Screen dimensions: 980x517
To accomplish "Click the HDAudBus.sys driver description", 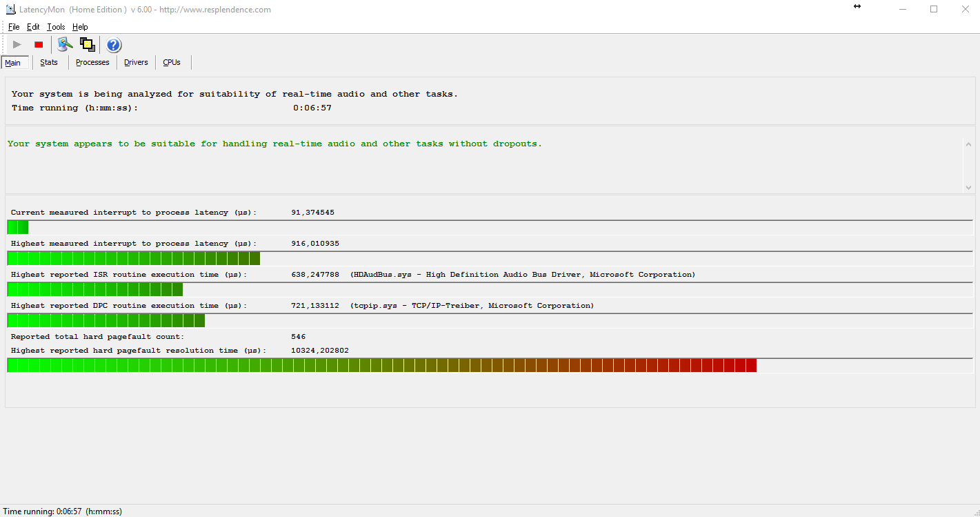I will 523,275.
